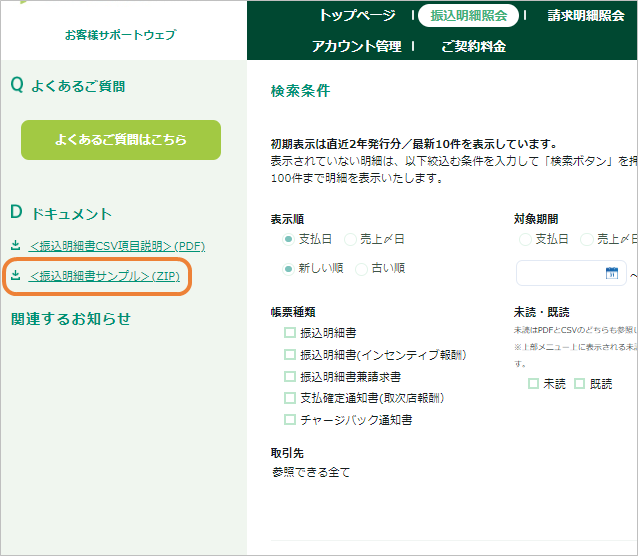Screen dimensions: 638x556
Task: Click お客様サポートウェブ site title
Action: point(120,35)
